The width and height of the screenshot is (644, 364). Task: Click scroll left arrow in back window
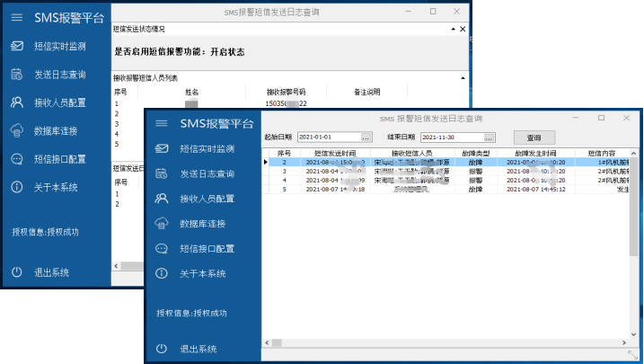pos(116,266)
